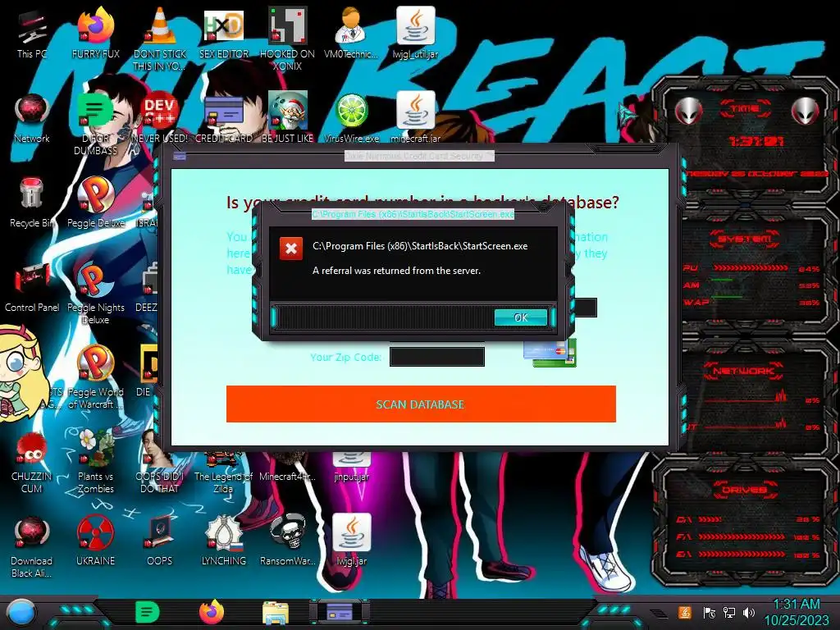Click the Start orb on the taskbar
Screen dimensions: 840x630
tap(21, 612)
